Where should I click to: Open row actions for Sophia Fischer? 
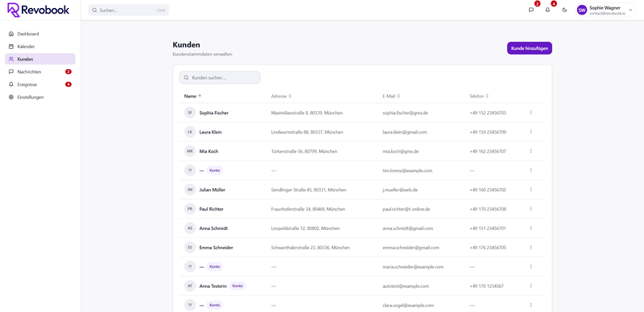pos(530,113)
